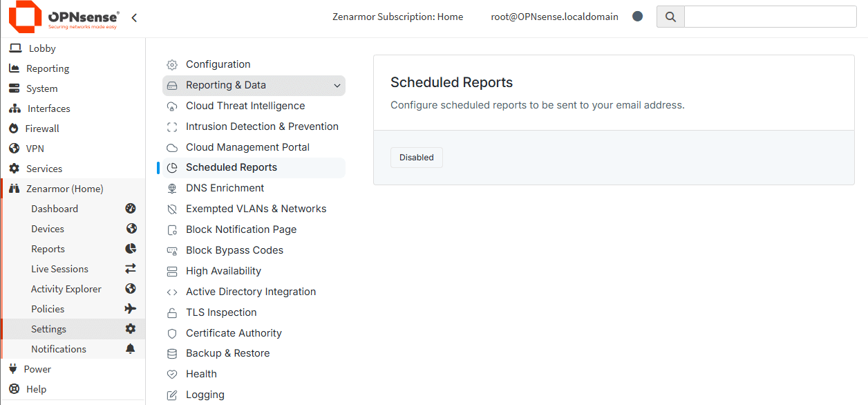This screenshot has width=868, height=405.
Task: Click the Help lifebuoy icon
Action: (x=14, y=389)
